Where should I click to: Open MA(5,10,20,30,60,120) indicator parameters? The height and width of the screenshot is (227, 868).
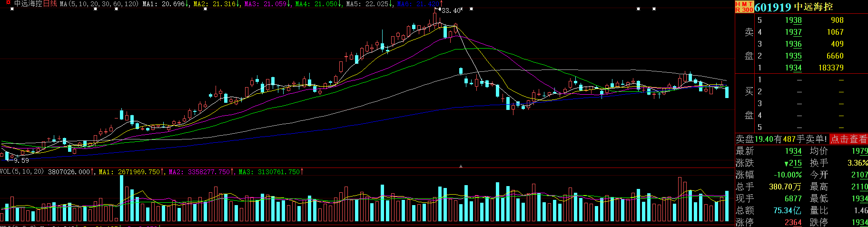(99, 4)
